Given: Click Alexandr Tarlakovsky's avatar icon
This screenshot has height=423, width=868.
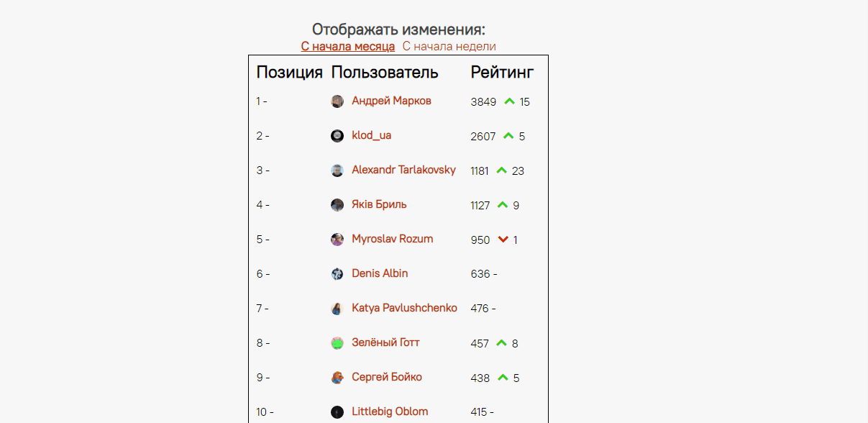Looking at the screenshot, I should (x=337, y=170).
